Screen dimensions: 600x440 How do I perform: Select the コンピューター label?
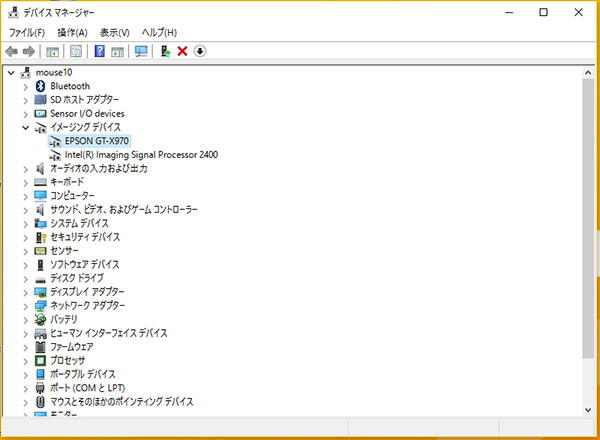pos(72,196)
